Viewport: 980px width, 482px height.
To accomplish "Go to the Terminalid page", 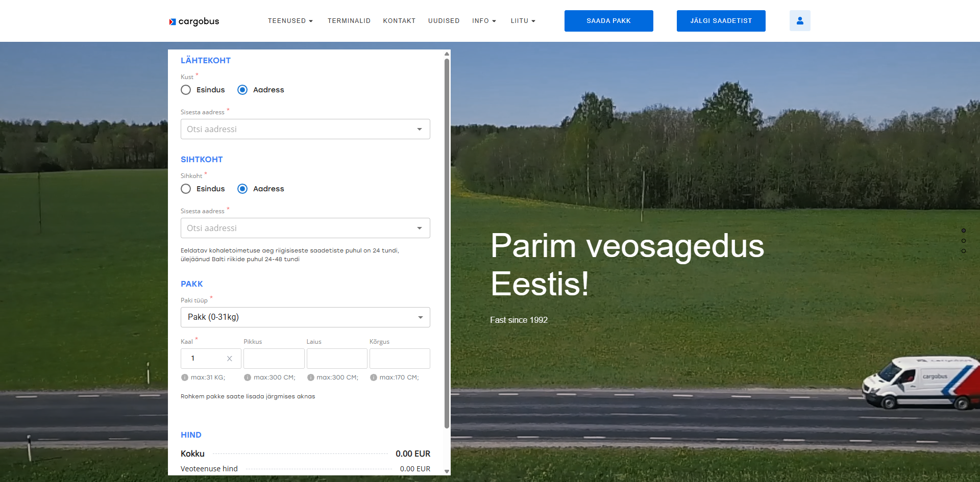I will tap(349, 21).
